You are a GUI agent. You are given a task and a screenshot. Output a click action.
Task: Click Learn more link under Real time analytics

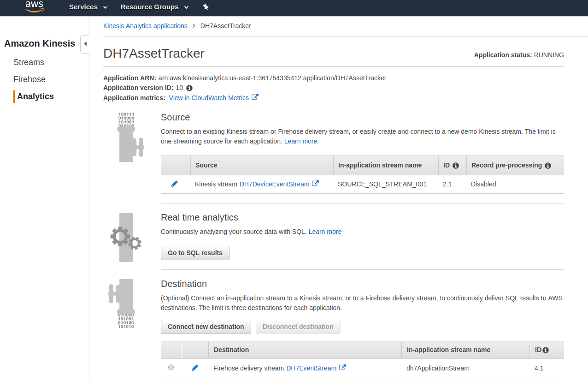click(x=325, y=232)
